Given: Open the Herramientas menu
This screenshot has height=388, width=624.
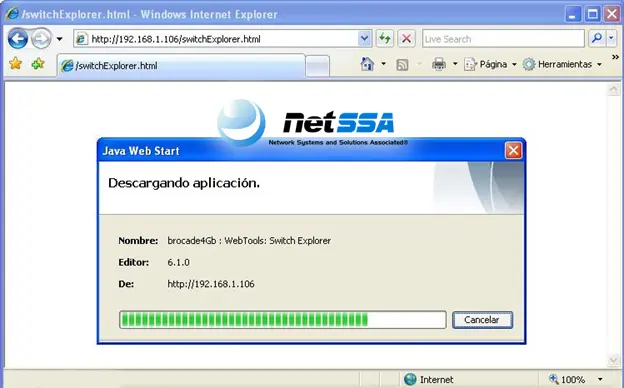Looking at the screenshot, I should click(562, 64).
